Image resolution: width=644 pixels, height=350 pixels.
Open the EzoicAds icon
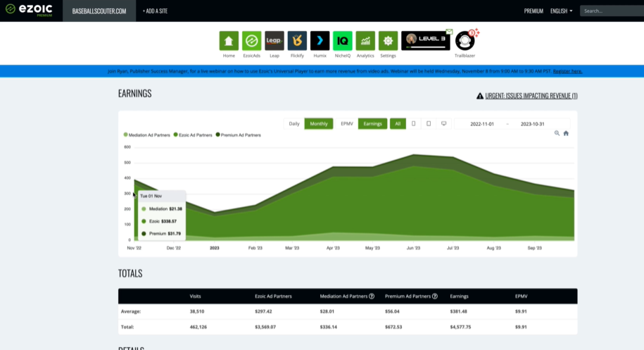pyautogui.click(x=251, y=41)
